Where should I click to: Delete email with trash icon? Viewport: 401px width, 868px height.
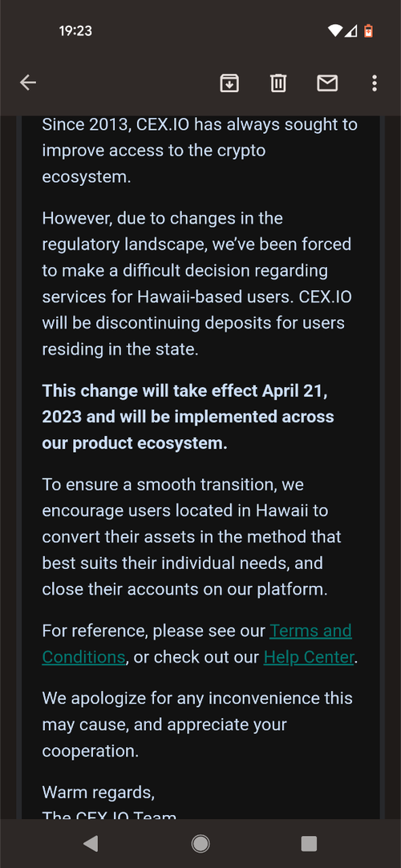click(x=278, y=83)
